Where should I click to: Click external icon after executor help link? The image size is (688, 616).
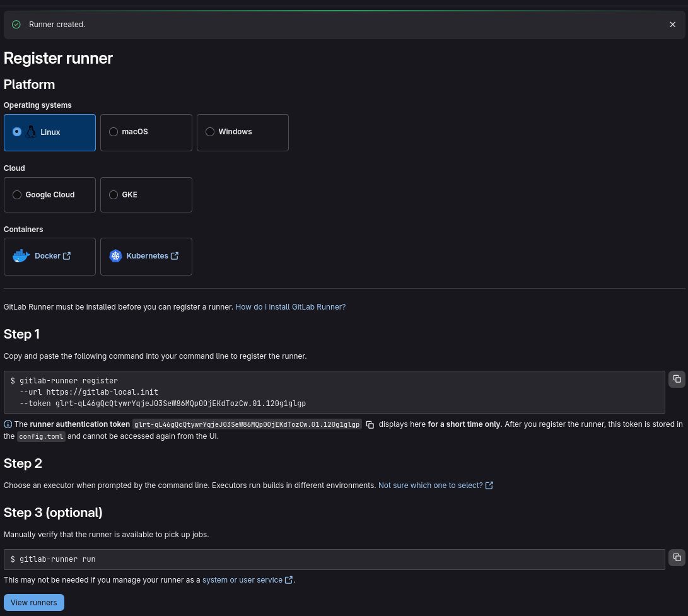click(x=489, y=485)
